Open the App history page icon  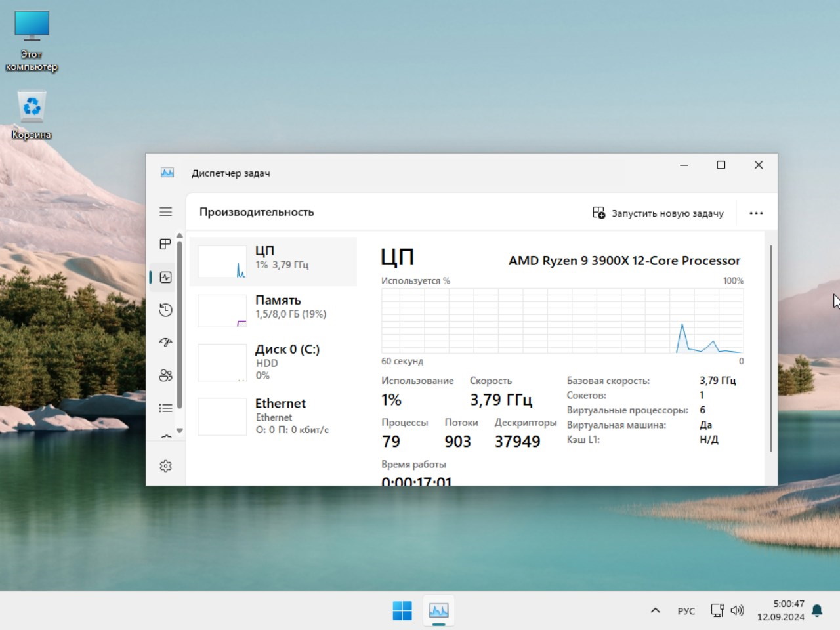(165, 310)
